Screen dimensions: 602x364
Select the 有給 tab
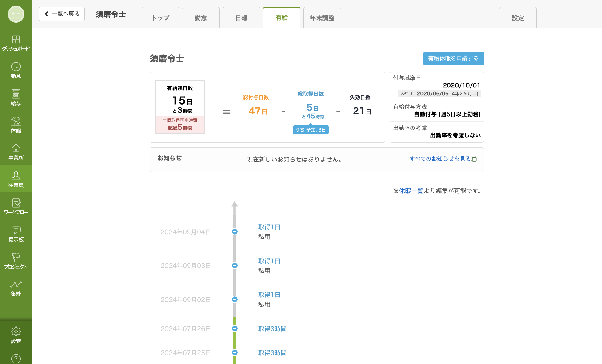tap(282, 18)
